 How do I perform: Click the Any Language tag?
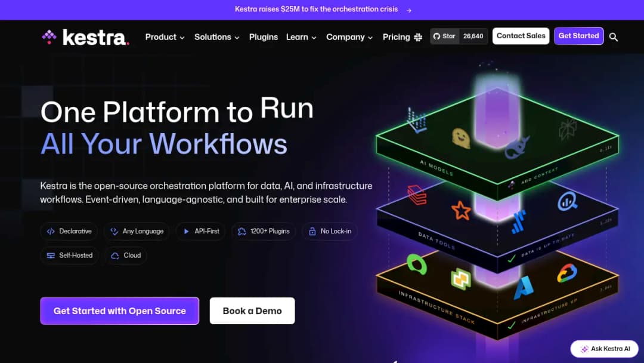click(137, 232)
